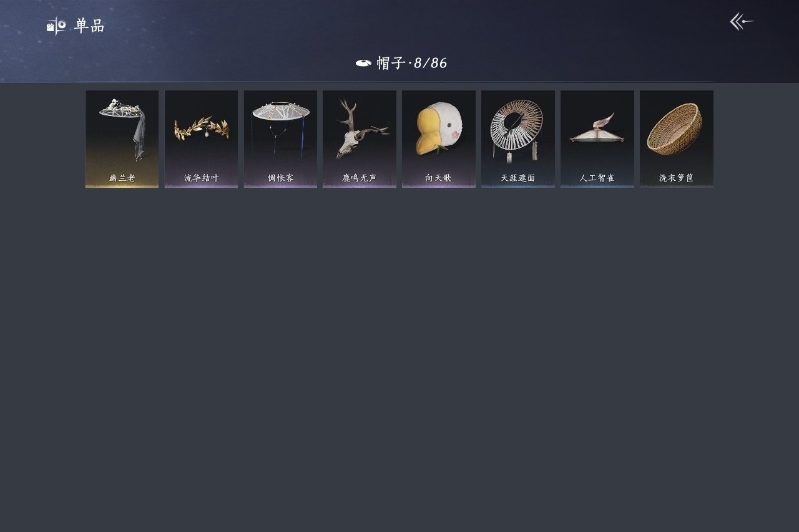Click the 幽兰老 name label
Screen dimensions: 799x532
122,178
